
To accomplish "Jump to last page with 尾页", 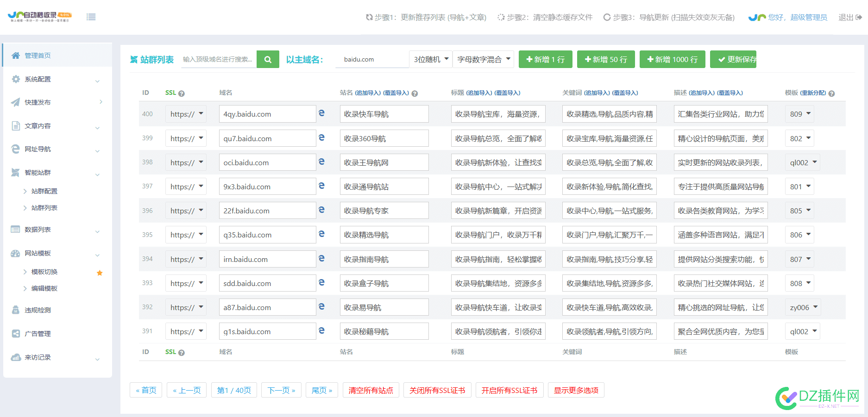I will point(322,390).
